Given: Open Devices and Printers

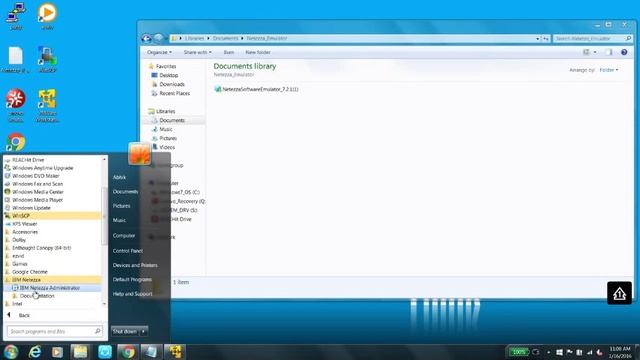Looking at the screenshot, I should coord(135,265).
